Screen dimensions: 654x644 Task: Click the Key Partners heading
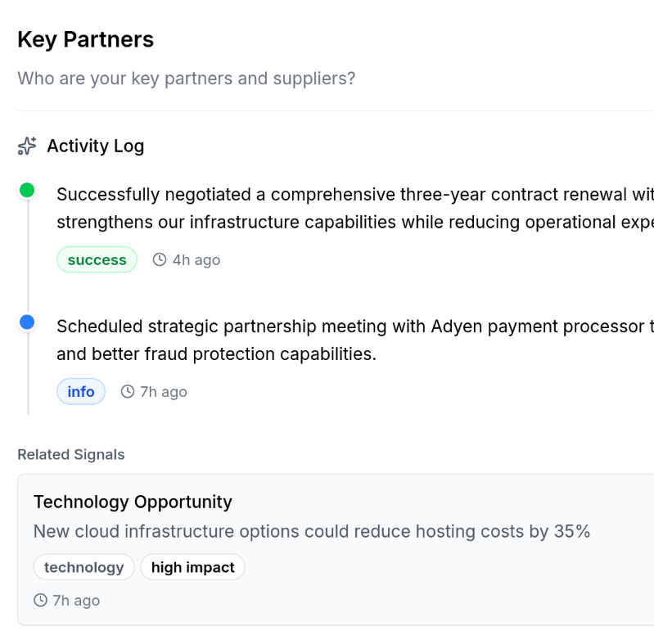click(x=85, y=39)
